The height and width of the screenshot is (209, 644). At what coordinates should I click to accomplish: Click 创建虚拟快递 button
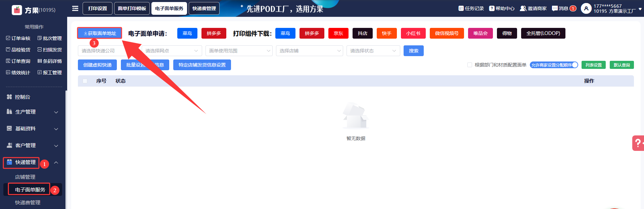[97, 65]
